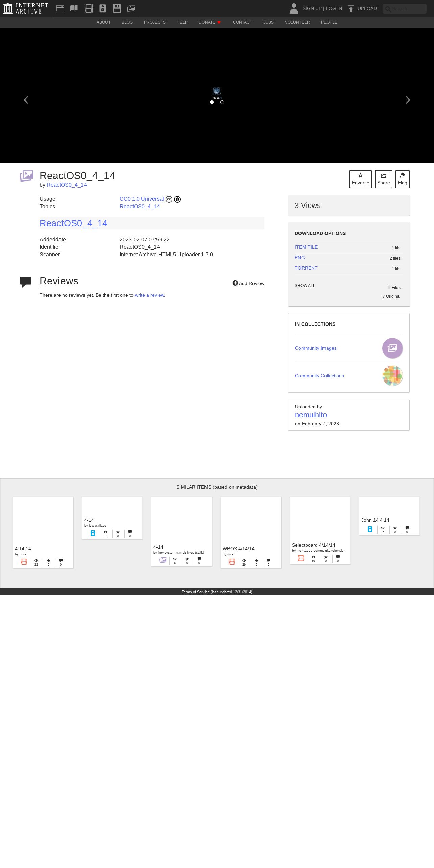Click the search input field
This screenshot has width=434, height=868.
click(405, 9)
